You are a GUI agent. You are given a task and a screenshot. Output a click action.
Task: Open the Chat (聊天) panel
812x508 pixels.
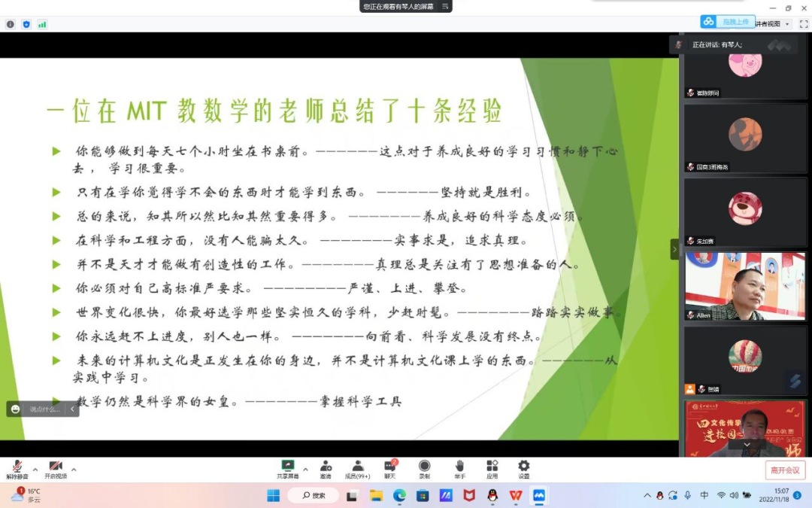389,470
